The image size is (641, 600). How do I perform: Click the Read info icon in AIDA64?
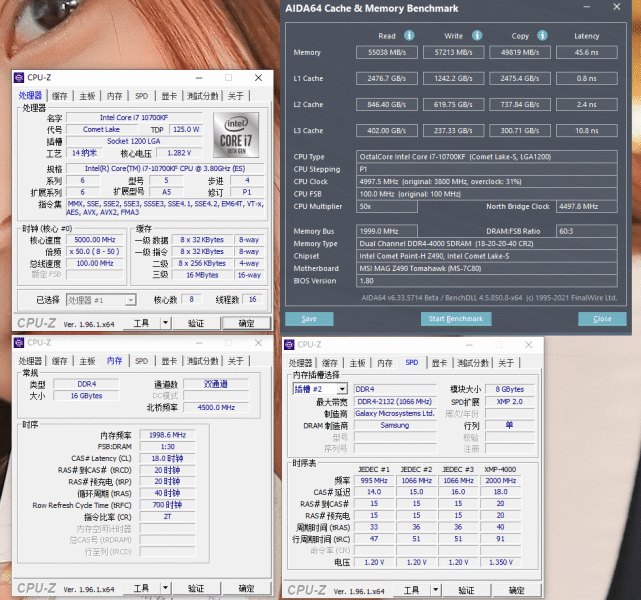(409, 36)
